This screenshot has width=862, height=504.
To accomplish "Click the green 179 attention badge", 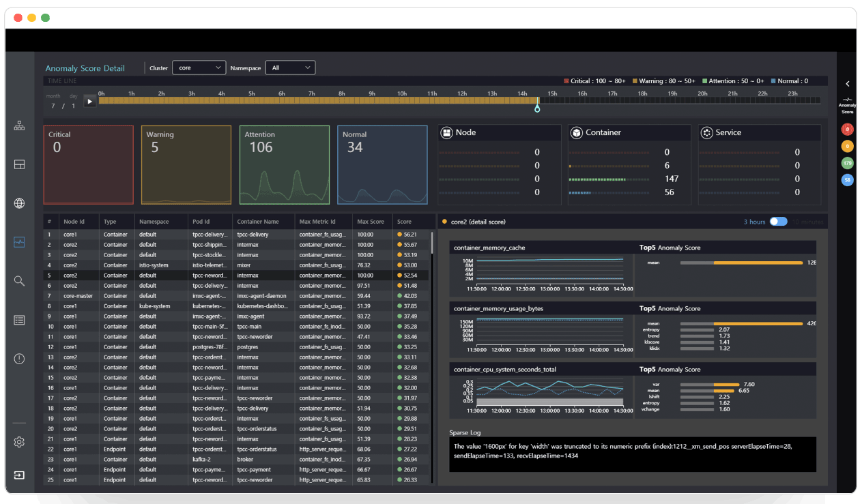I will [x=847, y=163].
